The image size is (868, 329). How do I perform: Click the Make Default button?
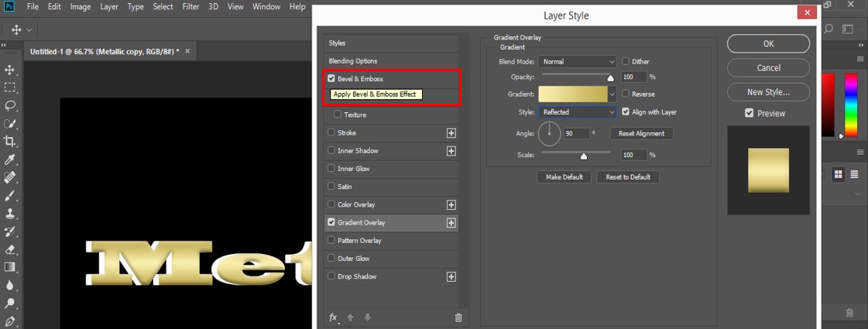point(564,176)
